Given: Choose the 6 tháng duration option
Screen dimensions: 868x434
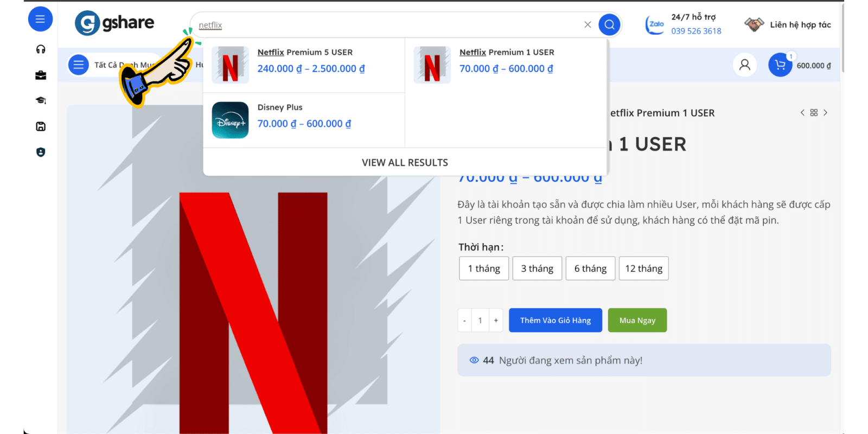Looking at the screenshot, I should [x=590, y=269].
